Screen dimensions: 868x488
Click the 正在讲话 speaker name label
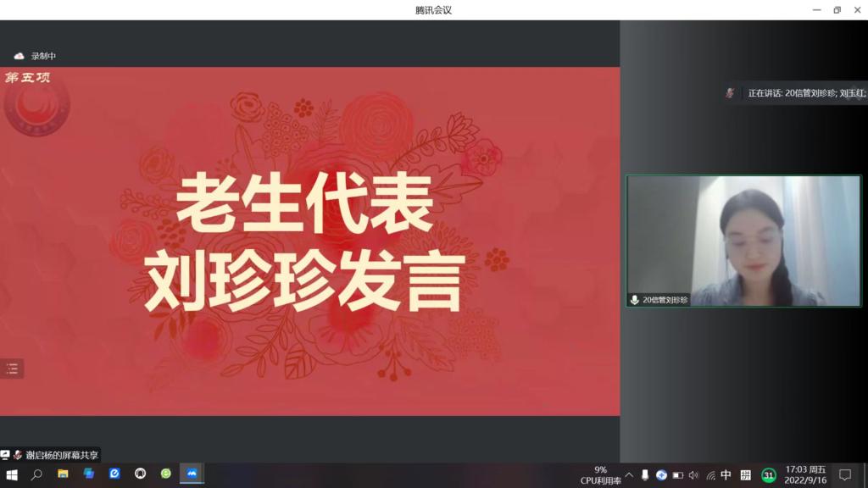805,93
